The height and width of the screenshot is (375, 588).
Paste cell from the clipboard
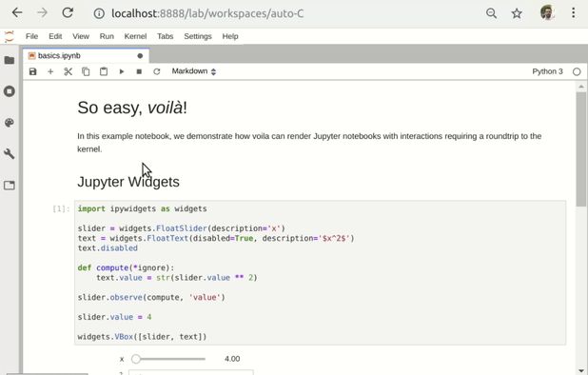coord(104,71)
